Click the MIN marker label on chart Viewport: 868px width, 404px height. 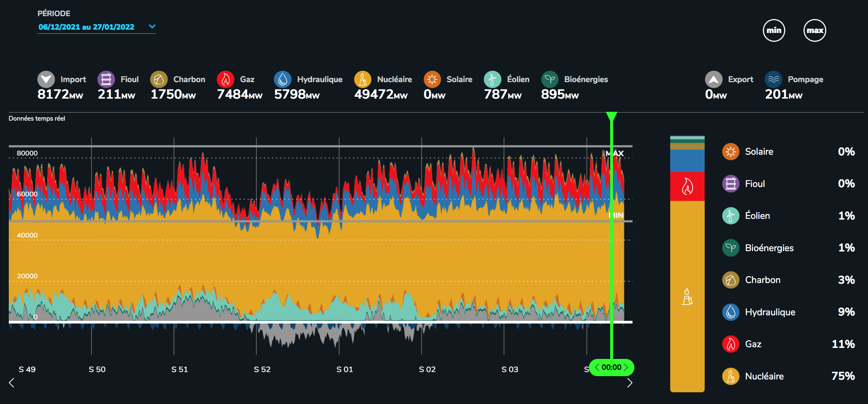(616, 215)
